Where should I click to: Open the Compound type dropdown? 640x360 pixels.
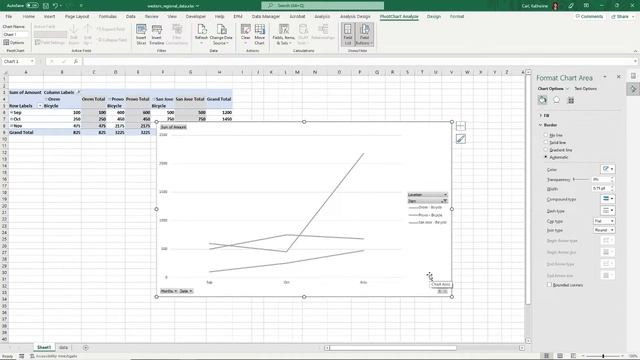607,199
